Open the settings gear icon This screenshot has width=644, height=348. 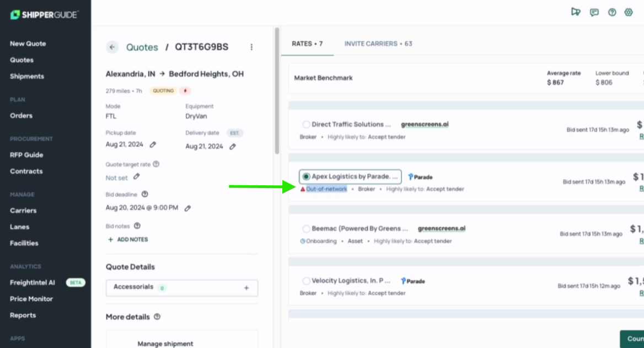629,12
